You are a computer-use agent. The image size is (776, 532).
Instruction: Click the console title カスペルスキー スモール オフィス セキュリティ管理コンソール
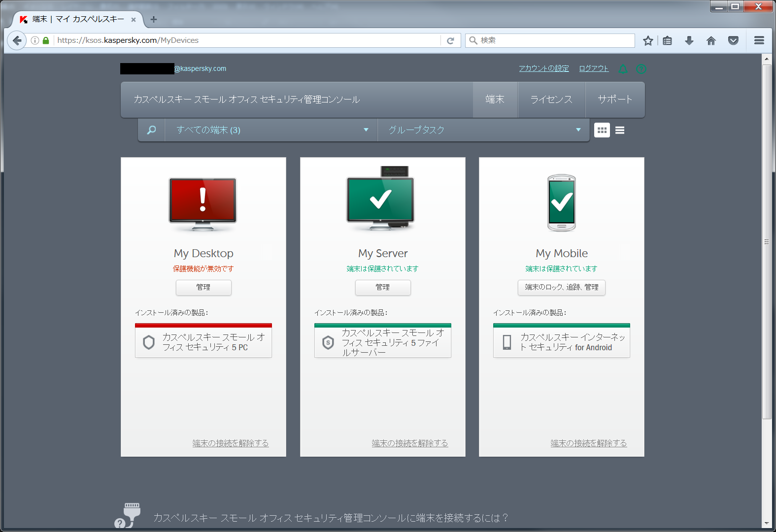[247, 100]
